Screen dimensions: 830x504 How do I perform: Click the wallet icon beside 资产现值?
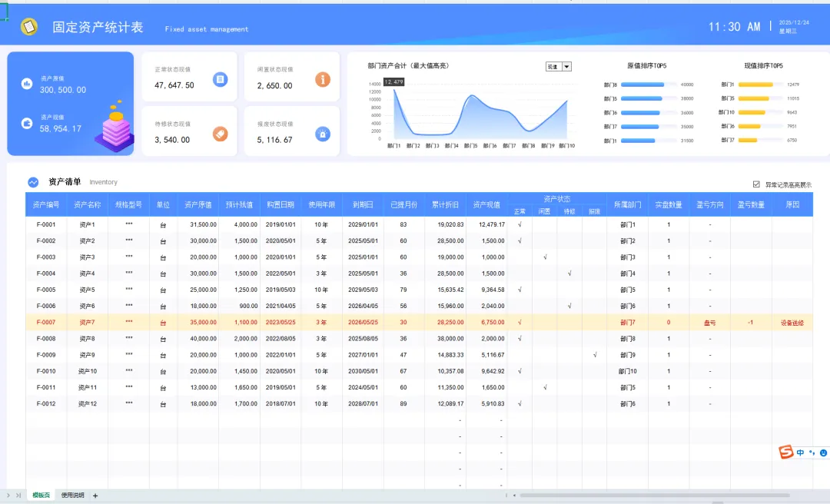[26, 123]
